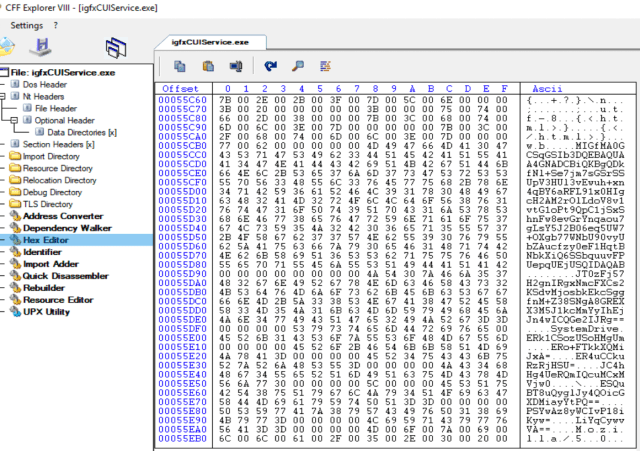Open File Header in the tree
This screenshot has width=640, height=451.
click(56, 109)
